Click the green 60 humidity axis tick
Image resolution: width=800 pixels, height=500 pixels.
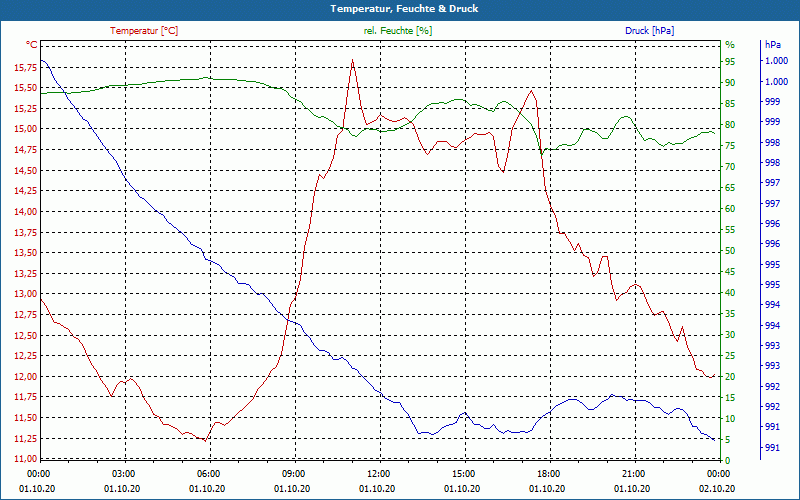pos(730,209)
